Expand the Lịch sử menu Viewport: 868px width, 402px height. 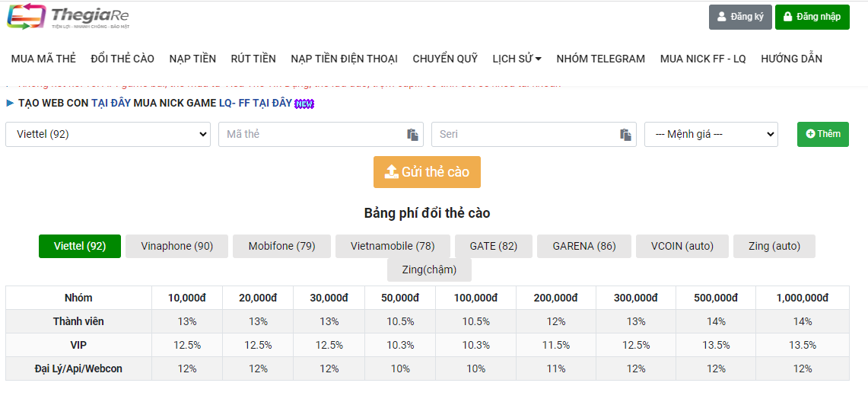517,59
